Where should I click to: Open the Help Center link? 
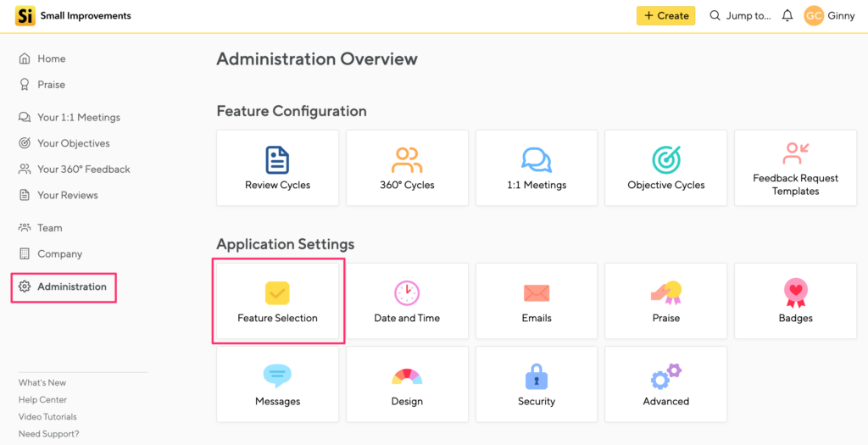click(x=42, y=399)
